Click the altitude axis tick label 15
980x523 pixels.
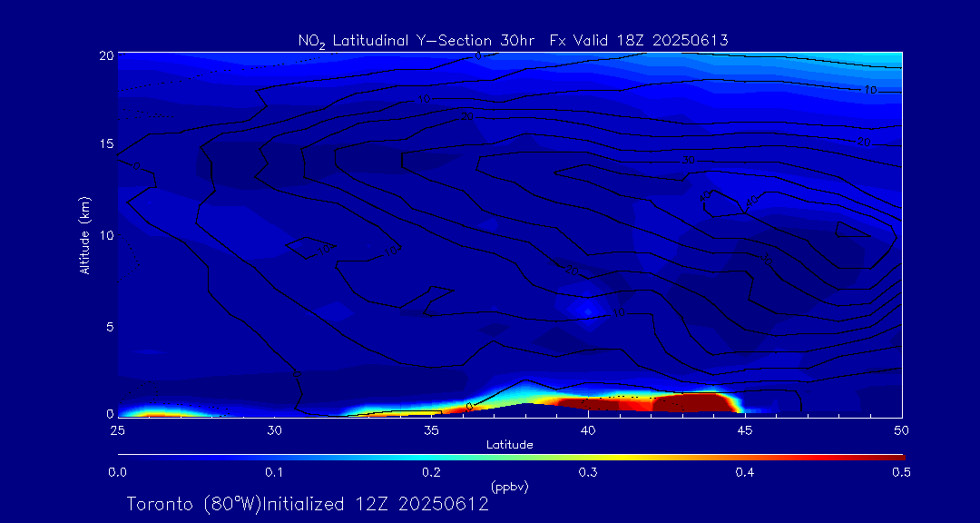(x=107, y=143)
